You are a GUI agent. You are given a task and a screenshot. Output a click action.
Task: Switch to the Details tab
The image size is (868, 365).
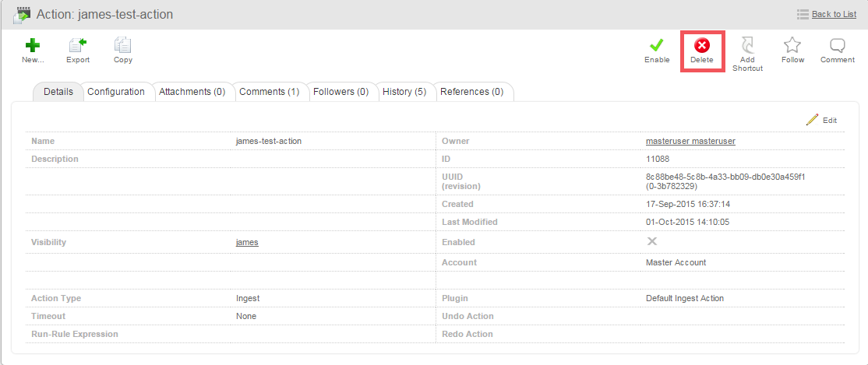tap(58, 92)
